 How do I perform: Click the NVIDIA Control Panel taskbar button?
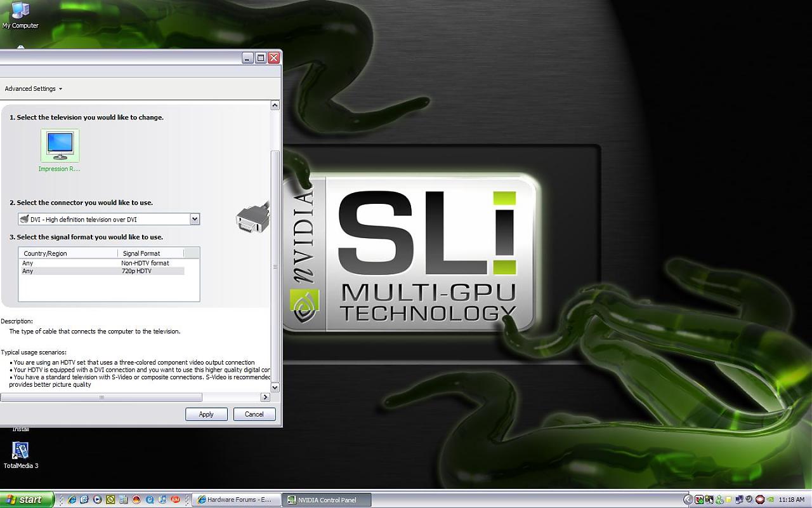click(326, 500)
